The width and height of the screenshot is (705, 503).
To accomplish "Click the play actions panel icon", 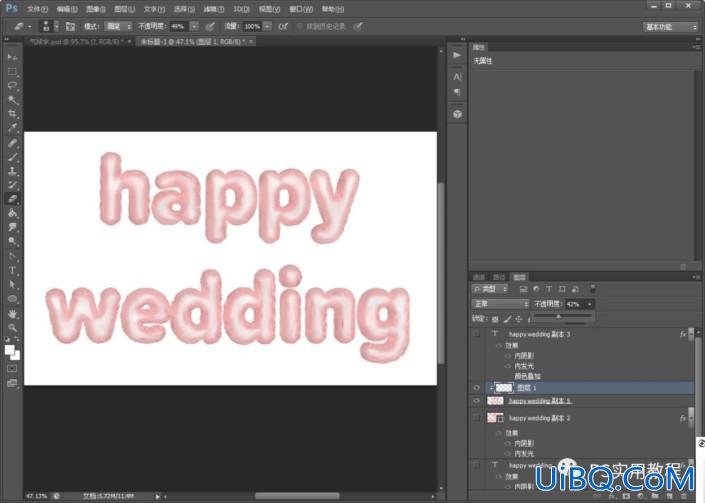I will pyautogui.click(x=457, y=55).
